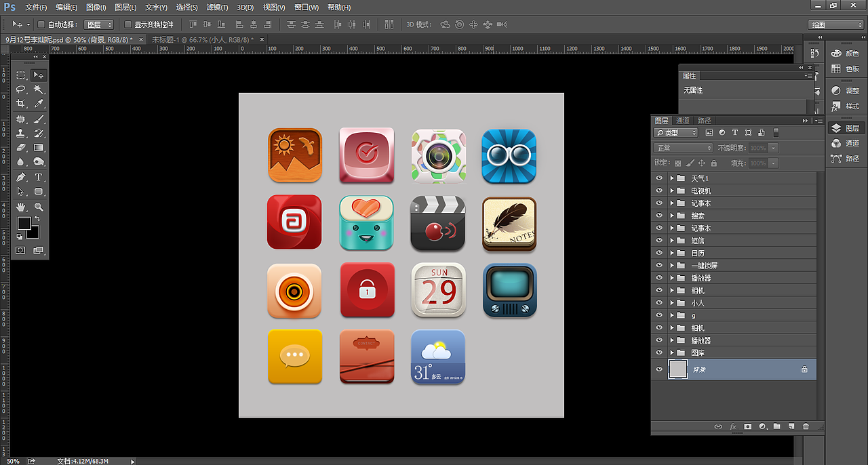Open the 色板 panel from the collapsed dock
The image size is (868, 465).
[844, 68]
